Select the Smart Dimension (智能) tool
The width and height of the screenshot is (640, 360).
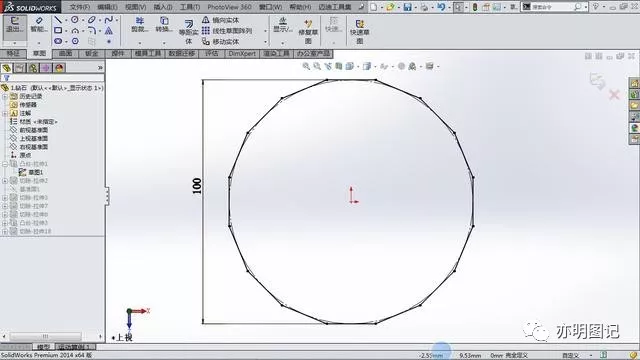pyautogui.click(x=39, y=25)
